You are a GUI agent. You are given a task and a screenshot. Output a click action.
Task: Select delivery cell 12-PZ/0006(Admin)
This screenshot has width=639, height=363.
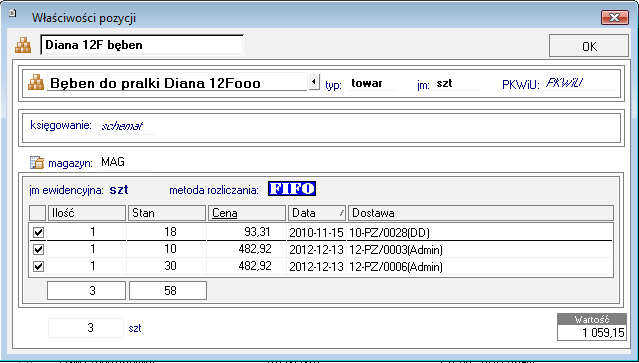pyautogui.click(x=480, y=267)
